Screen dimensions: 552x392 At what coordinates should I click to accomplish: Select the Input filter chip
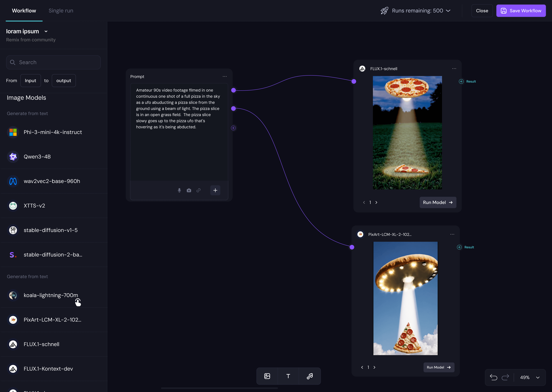30,81
